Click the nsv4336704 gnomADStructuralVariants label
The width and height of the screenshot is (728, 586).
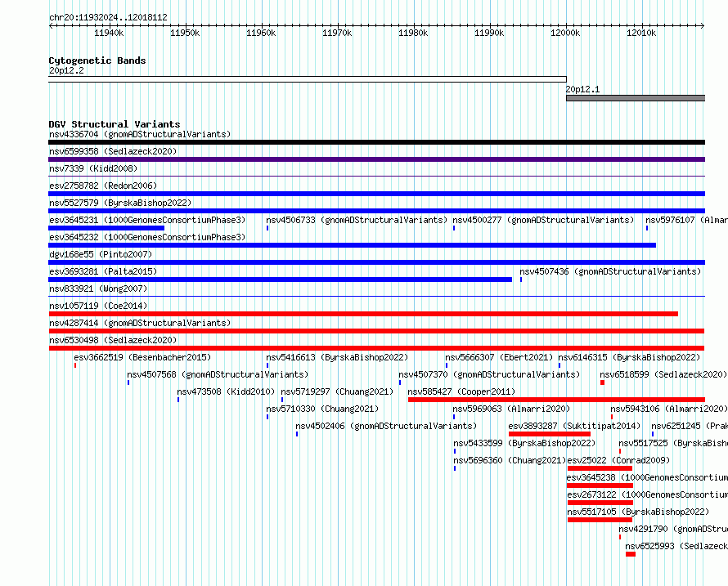(140, 135)
